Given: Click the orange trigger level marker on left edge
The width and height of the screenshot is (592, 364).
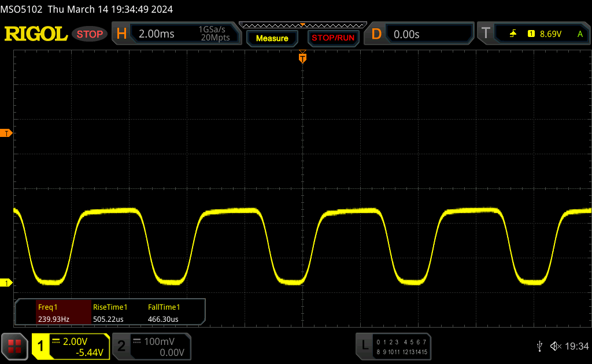Looking at the screenshot, I should click(6, 133).
